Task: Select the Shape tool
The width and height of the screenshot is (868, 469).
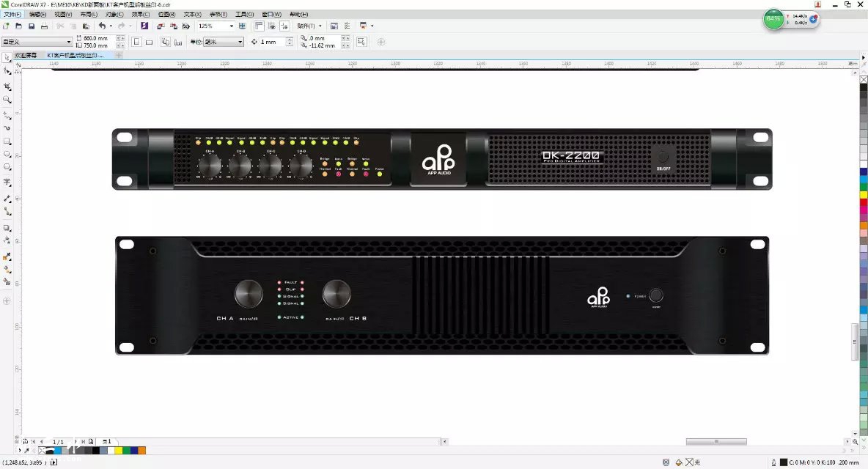Action: point(7,71)
